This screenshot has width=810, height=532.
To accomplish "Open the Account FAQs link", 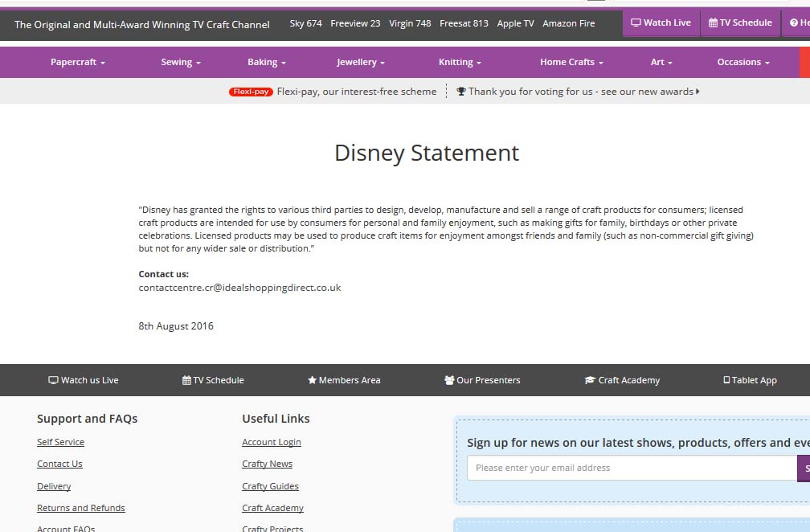I will click(66, 529).
